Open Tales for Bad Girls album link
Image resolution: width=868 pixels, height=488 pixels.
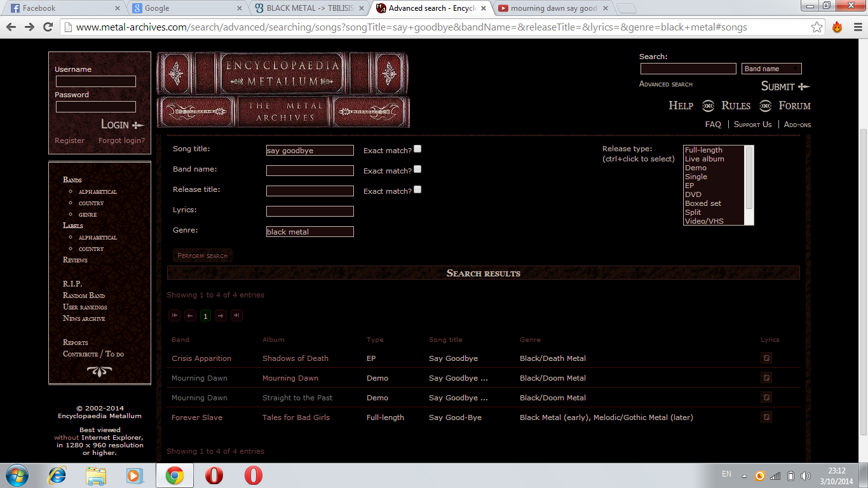pyautogui.click(x=296, y=417)
